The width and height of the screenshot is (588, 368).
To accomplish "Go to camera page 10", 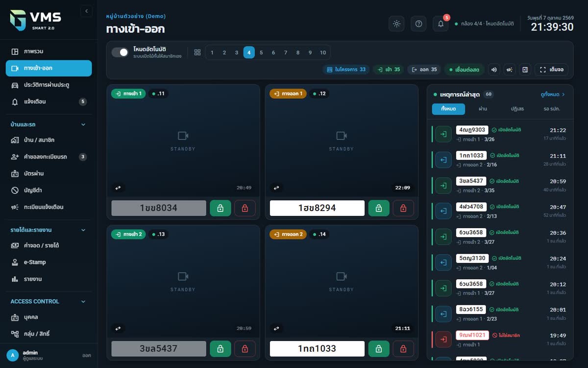I will [x=323, y=53].
